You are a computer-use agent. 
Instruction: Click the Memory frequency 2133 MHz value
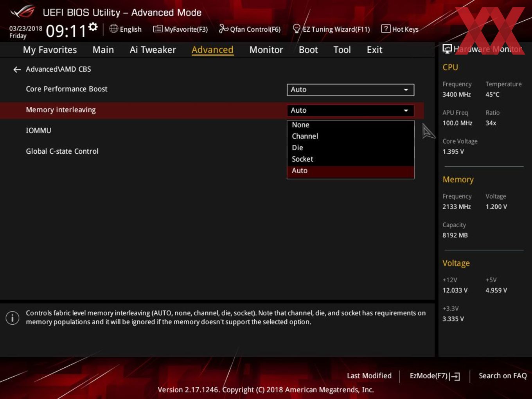point(457,207)
